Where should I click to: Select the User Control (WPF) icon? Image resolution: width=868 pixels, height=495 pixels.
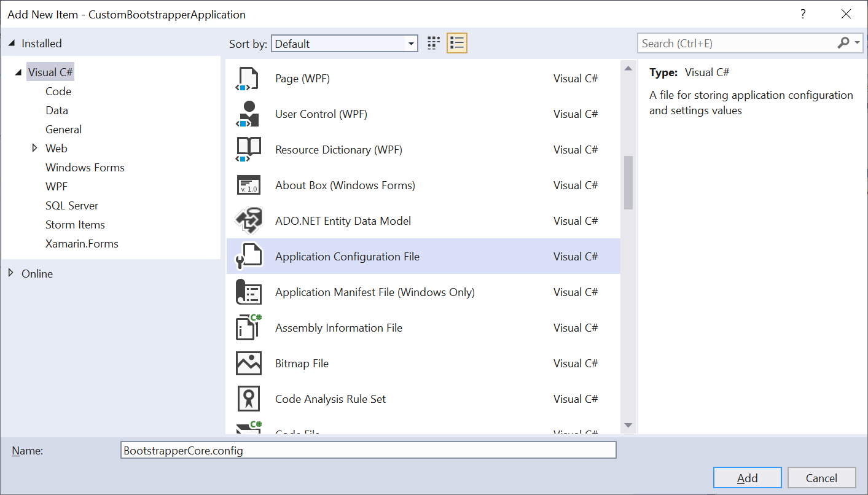click(248, 114)
